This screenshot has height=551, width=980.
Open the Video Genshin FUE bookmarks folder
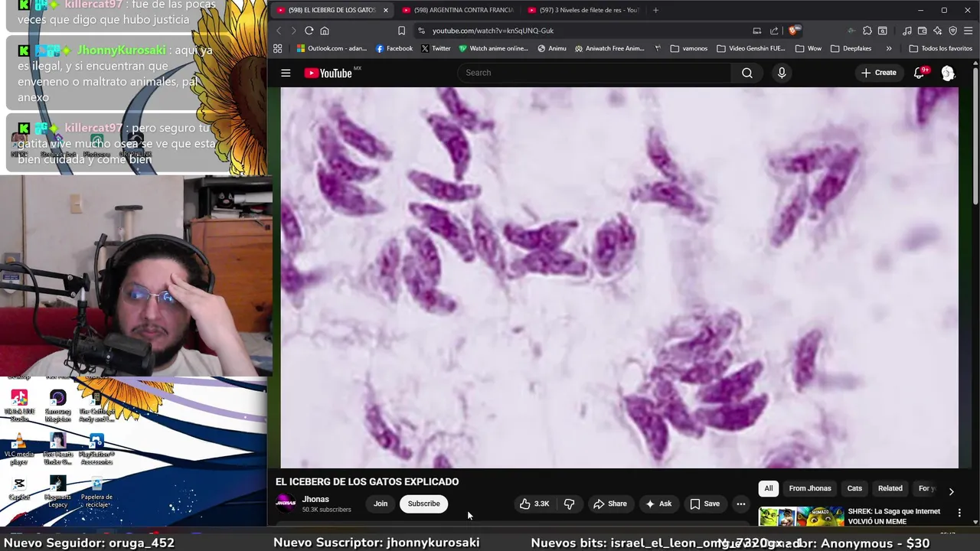coord(751,48)
